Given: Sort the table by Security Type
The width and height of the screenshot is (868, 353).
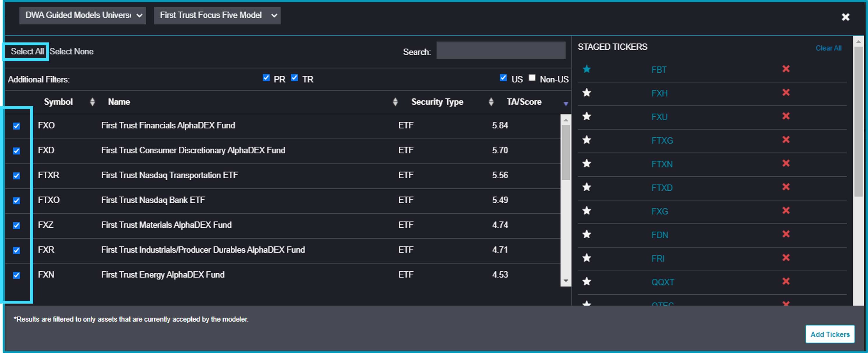Looking at the screenshot, I should (x=491, y=102).
